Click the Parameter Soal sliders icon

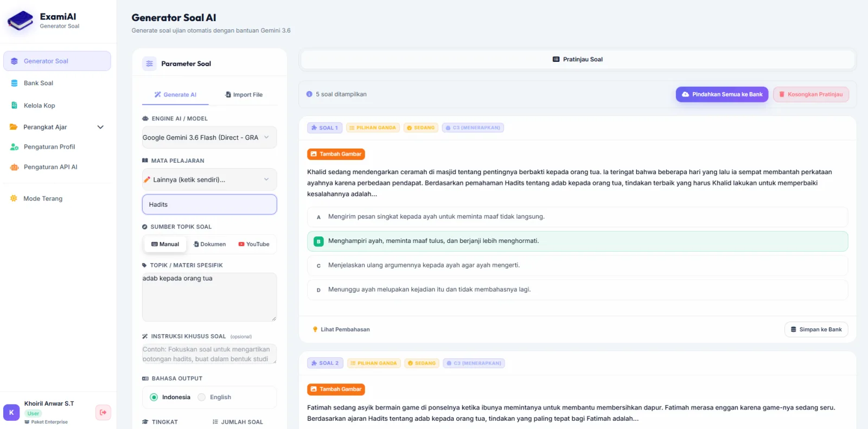pos(149,63)
